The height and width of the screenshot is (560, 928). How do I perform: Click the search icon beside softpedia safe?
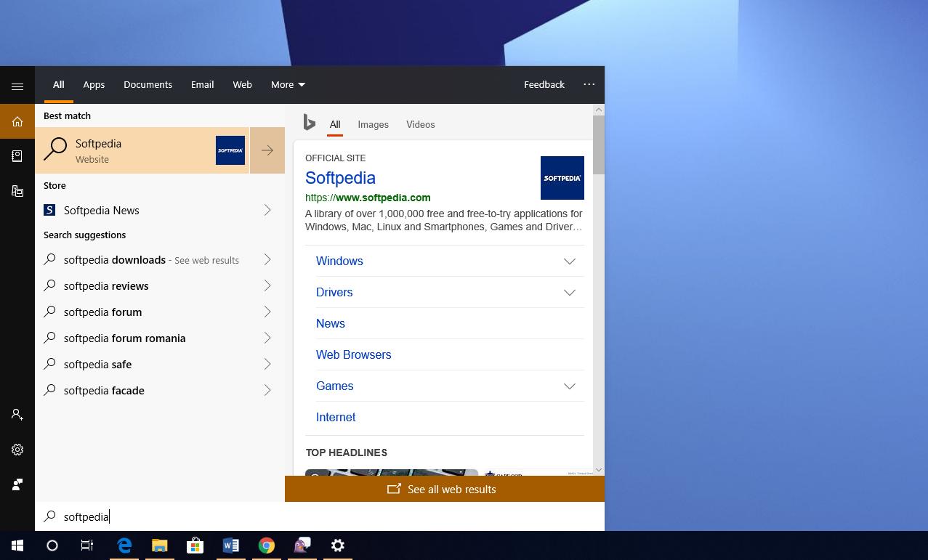click(49, 364)
